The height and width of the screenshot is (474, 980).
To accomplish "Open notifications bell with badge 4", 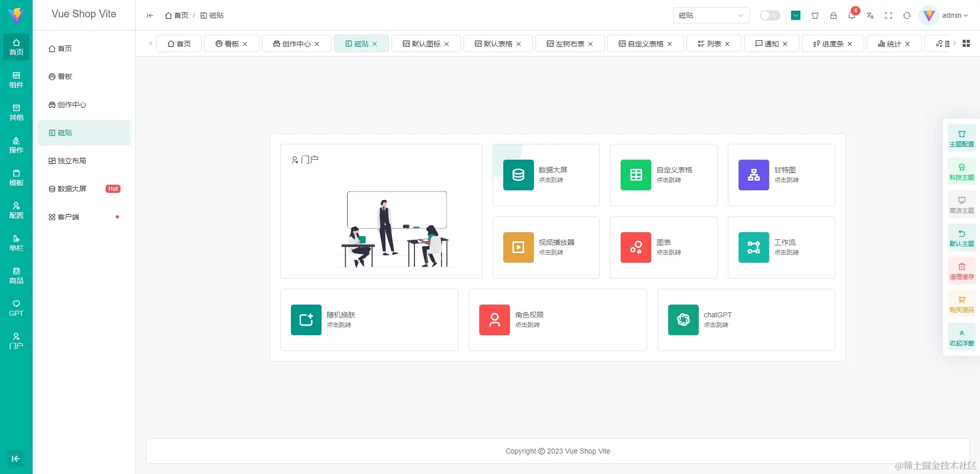I will 851,16.
